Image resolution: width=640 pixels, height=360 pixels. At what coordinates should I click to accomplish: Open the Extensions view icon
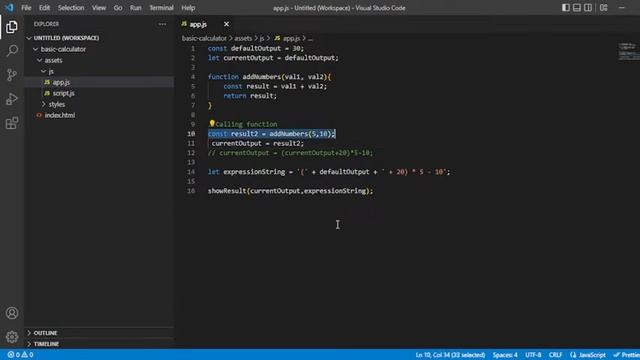pyautogui.click(x=12, y=123)
